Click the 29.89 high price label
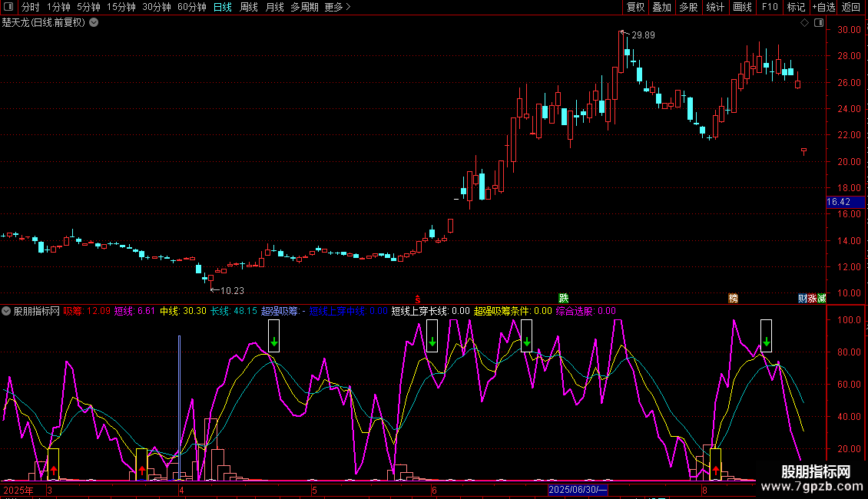Viewport: 868px width, 499px height. [x=643, y=35]
